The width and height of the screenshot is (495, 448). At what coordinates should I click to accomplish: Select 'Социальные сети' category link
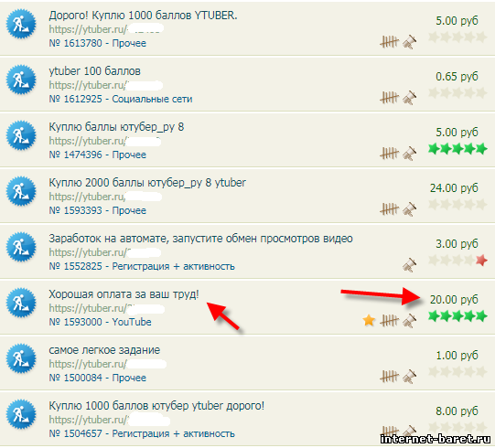[152, 99]
